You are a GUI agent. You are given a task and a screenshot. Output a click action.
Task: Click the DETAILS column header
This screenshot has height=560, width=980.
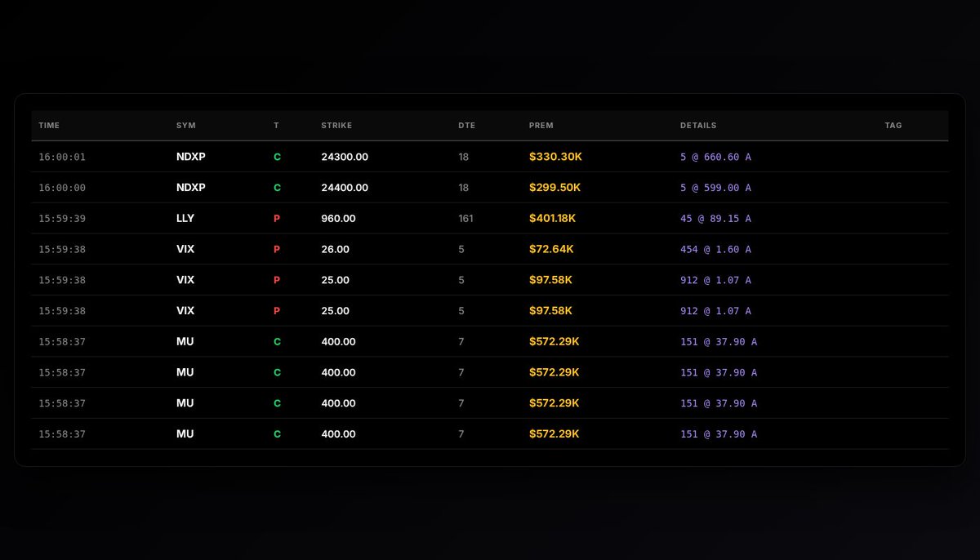[698, 126]
